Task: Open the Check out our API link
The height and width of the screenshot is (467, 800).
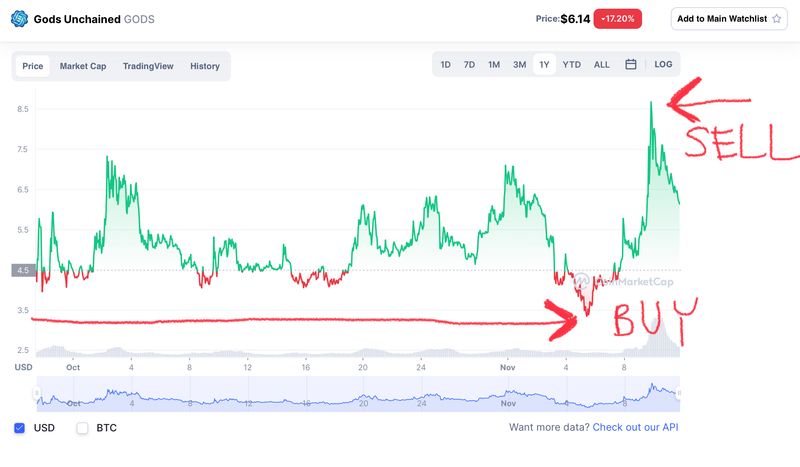Action: (636, 428)
